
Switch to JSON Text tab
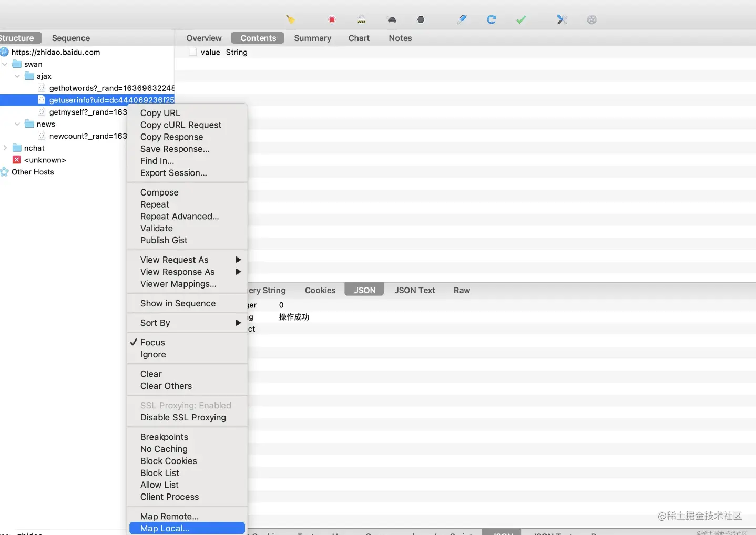point(415,290)
